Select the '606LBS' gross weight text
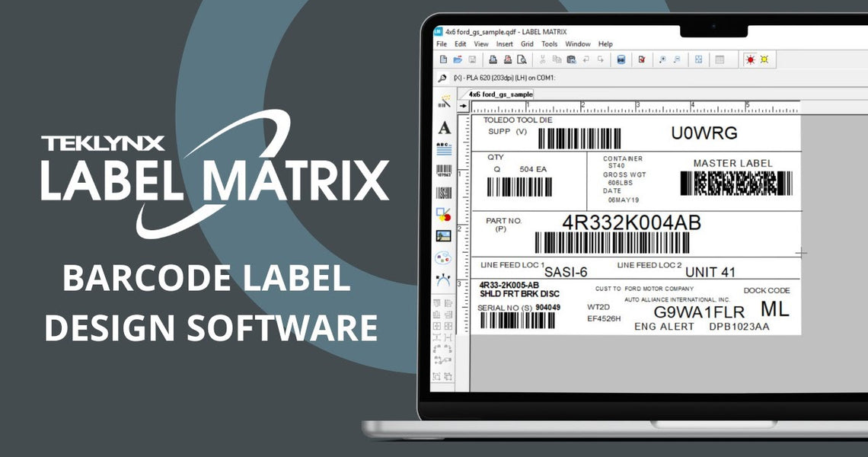 click(621, 183)
